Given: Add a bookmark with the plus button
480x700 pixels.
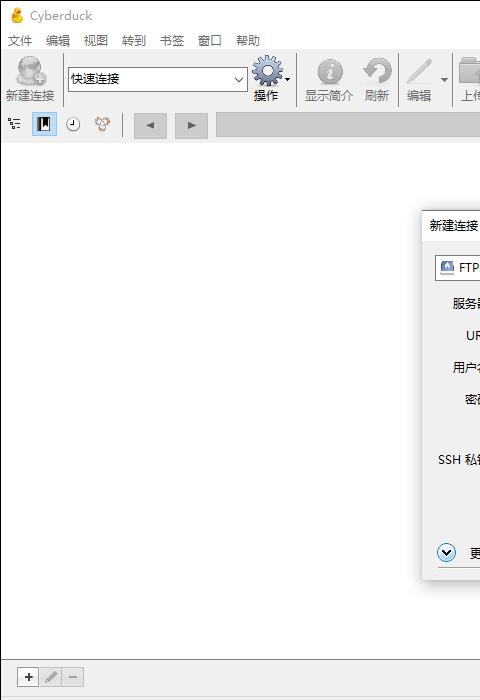Looking at the screenshot, I should 29,677.
